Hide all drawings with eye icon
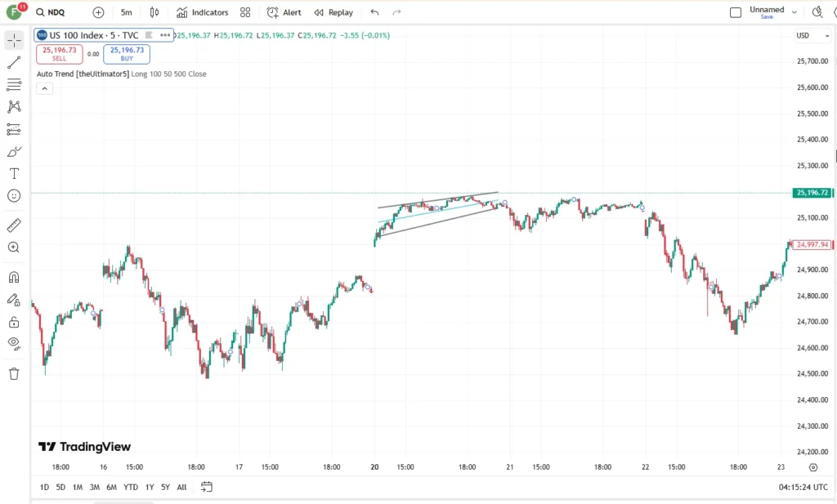This screenshot has height=504, width=837. [x=14, y=343]
